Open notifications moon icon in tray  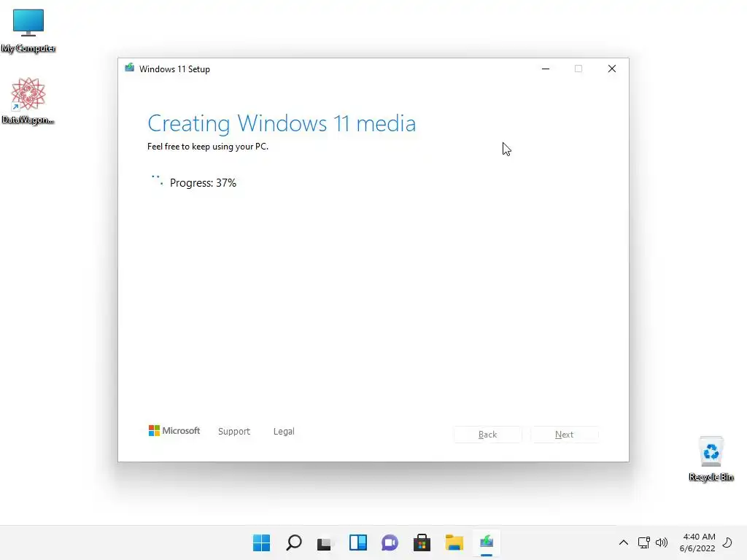point(727,542)
